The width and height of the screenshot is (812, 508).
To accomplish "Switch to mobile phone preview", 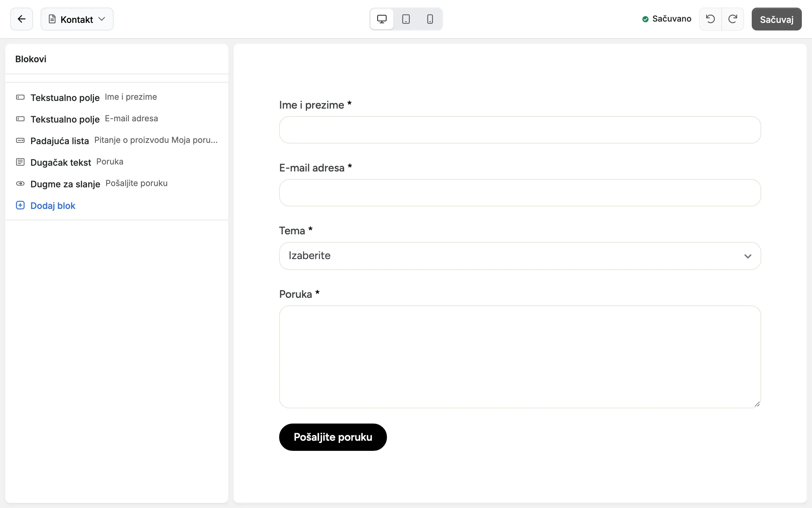I will 430,19.
